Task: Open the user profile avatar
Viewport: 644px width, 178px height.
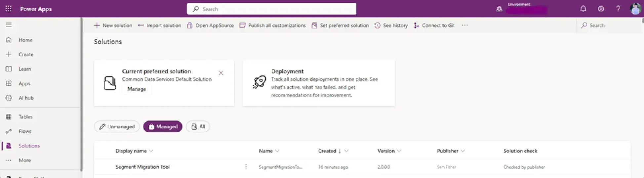Action: click(x=635, y=9)
